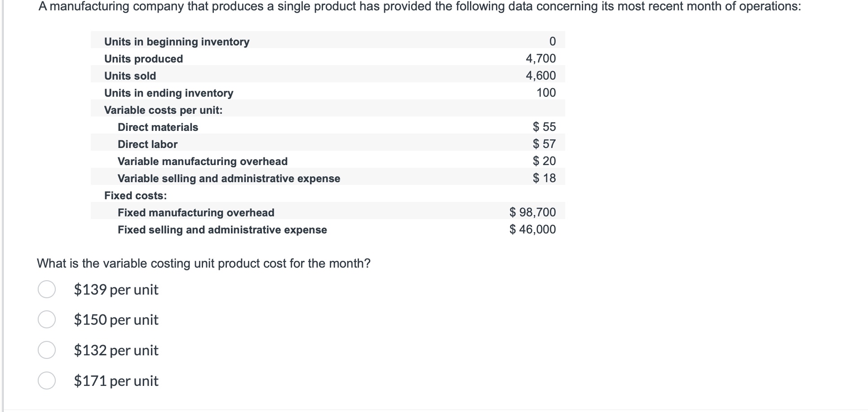Click the 4,700 units produced value
Viewport: 868px width, 412px height.
(x=540, y=58)
